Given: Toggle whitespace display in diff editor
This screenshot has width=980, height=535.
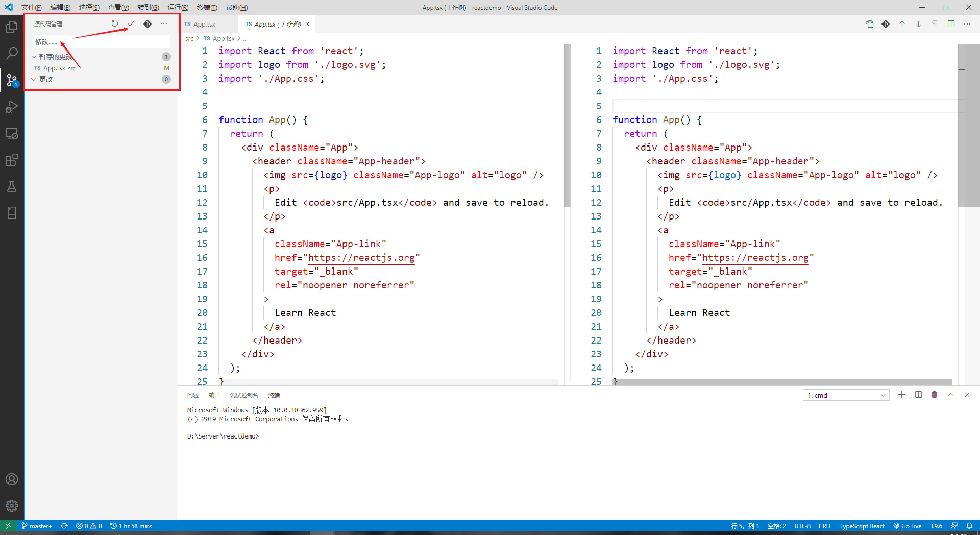Looking at the screenshot, I should [934, 24].
